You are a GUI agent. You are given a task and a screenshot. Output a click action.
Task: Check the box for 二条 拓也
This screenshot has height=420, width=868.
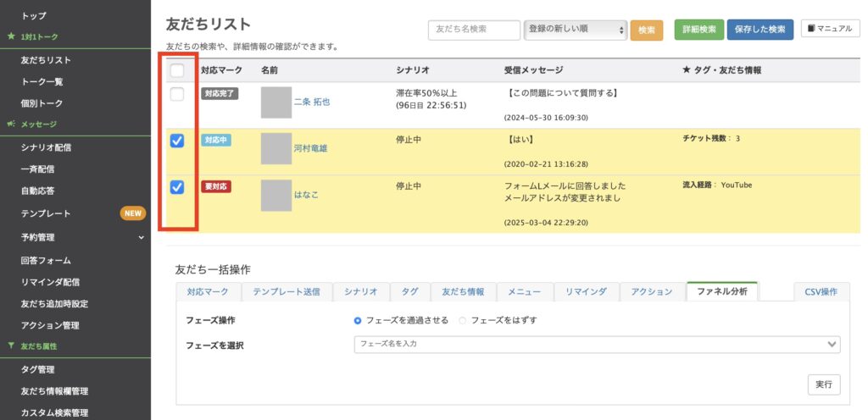[177, 95]
